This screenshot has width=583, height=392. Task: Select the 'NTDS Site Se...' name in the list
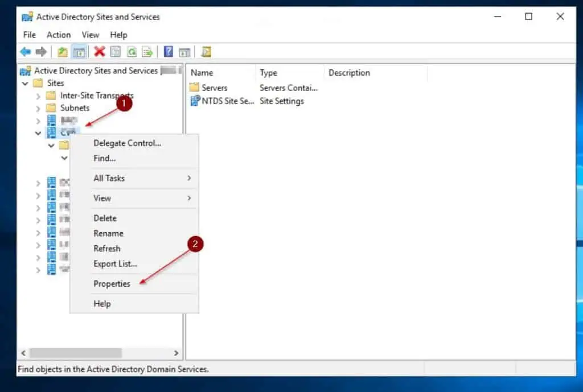[228, 101]
